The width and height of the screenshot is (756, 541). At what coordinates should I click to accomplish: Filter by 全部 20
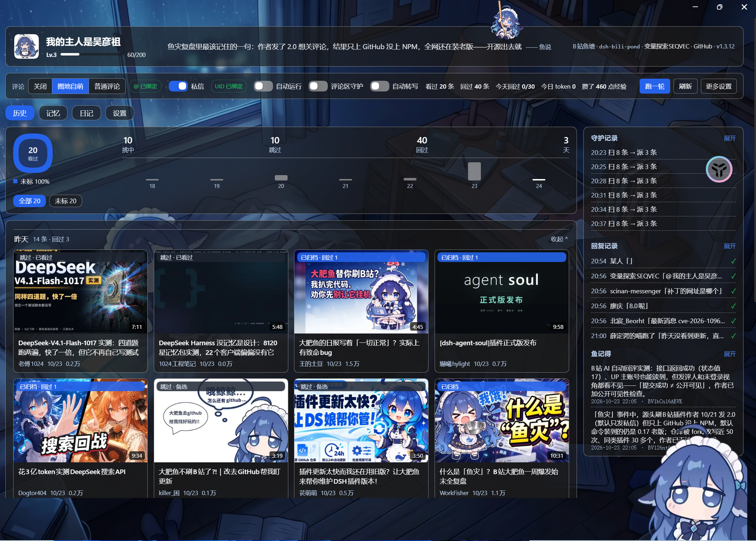click(29, 201)
